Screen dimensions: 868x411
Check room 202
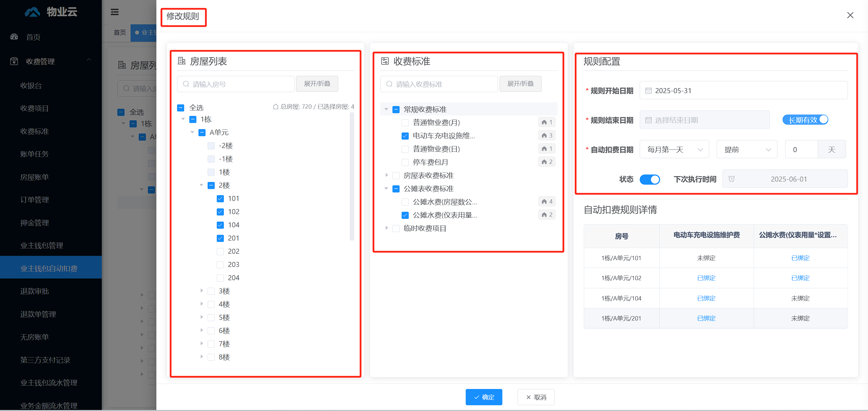tap(220, 251)
